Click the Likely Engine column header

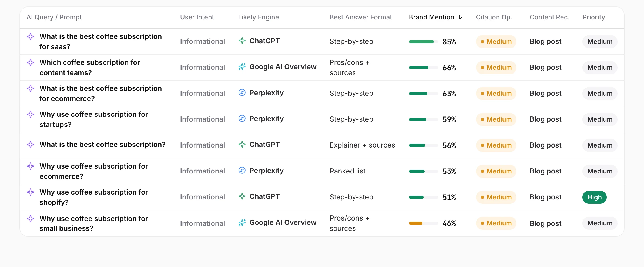[259, 17]
